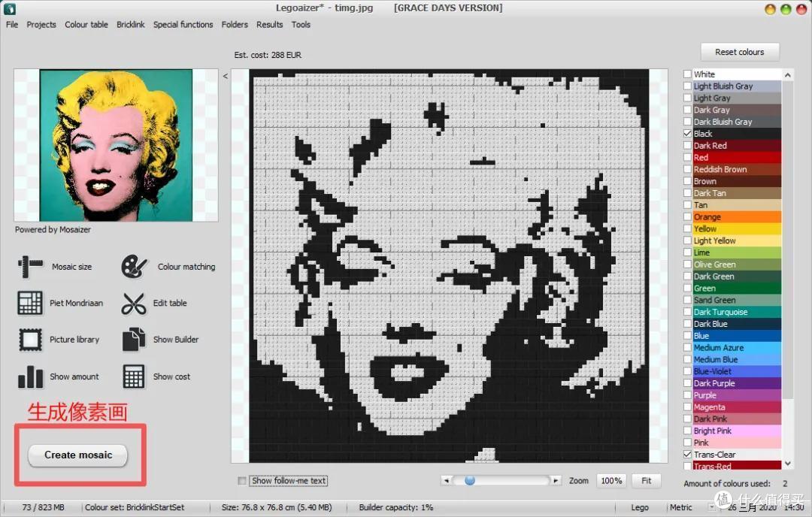Open the Projects menu
The width and height of the screenshot is (812, 517).
pyautogui.click(x=41, y=24)
